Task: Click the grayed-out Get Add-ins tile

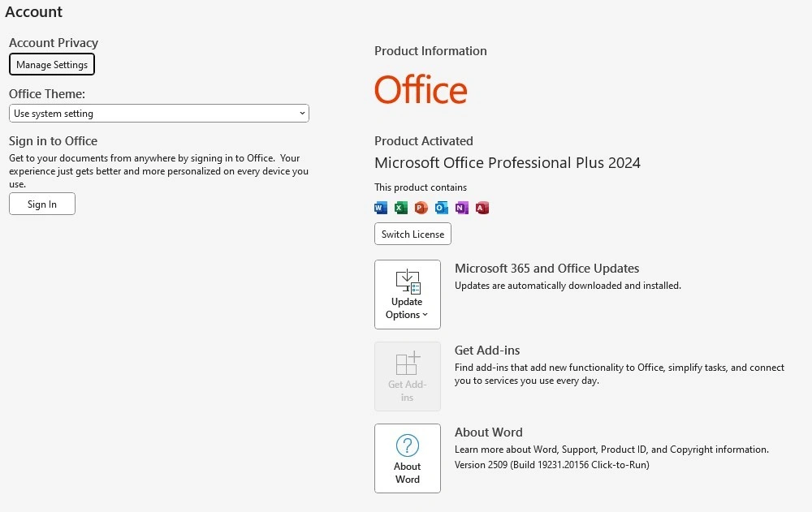Action: 408,376
